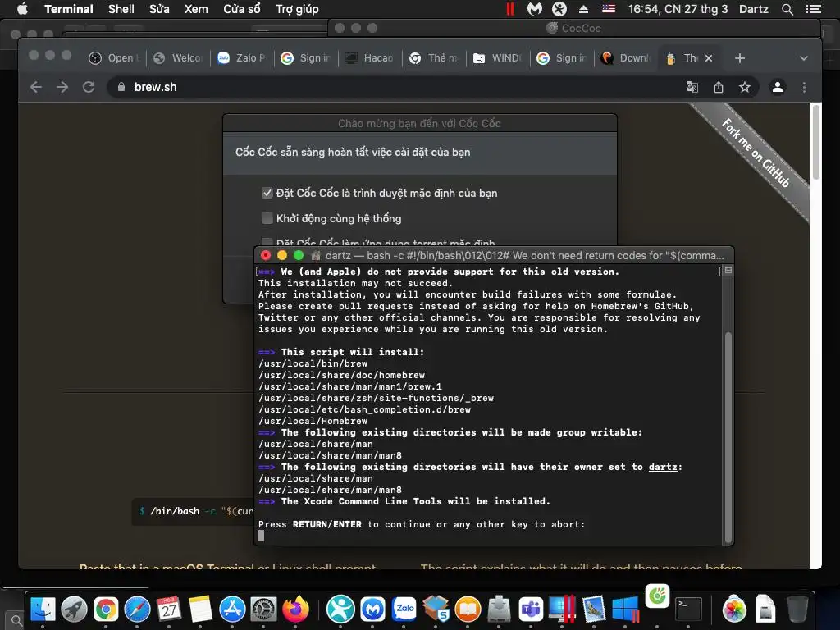
Task: Open the Cửa sổ menu
Action: tap(242, 9)
